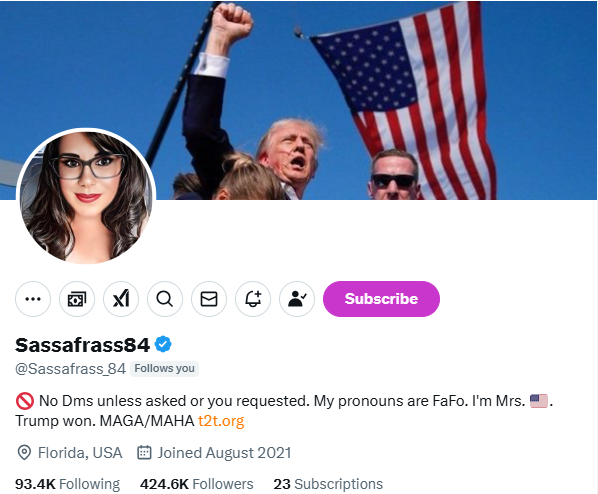Open the t2t.org link in bio
The image size is (598, 494).
point(221,421)
